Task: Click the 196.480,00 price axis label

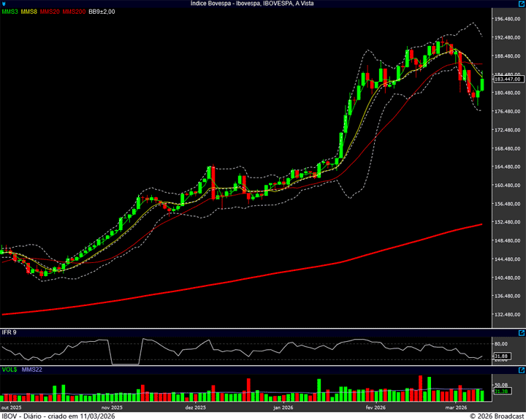Action: (x=508, y=19)
